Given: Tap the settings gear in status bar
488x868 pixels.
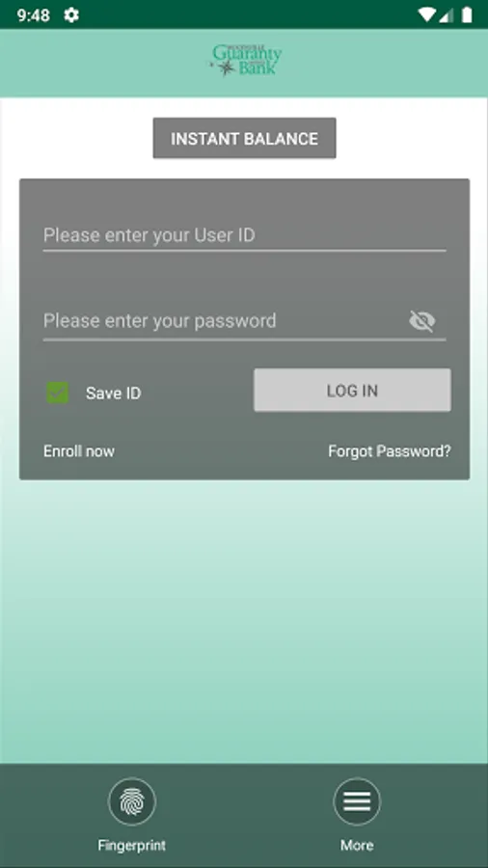Looking at the screenshot, I should (x=71, y=14).
